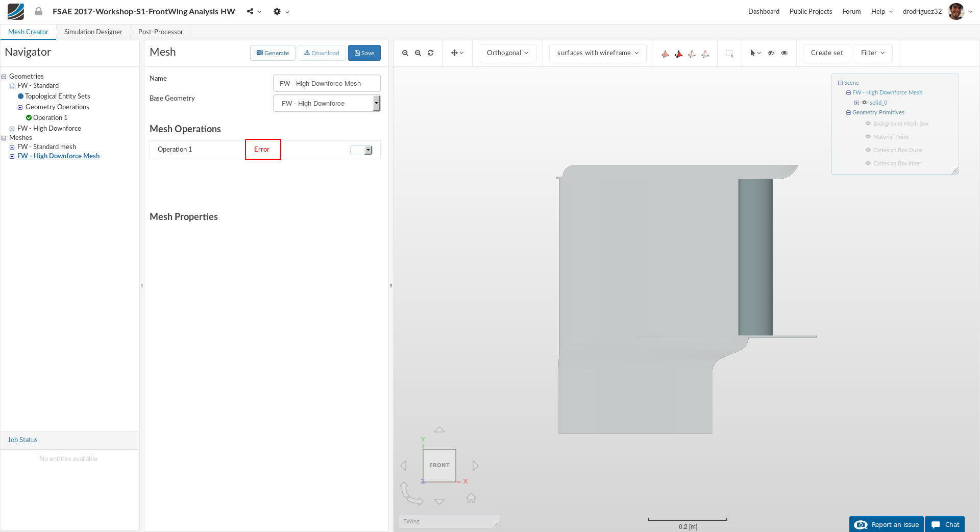Hide selected entities with crossed-eye icon
The height and width of the screenshot is (532, 980).
(x=771, y=53)
